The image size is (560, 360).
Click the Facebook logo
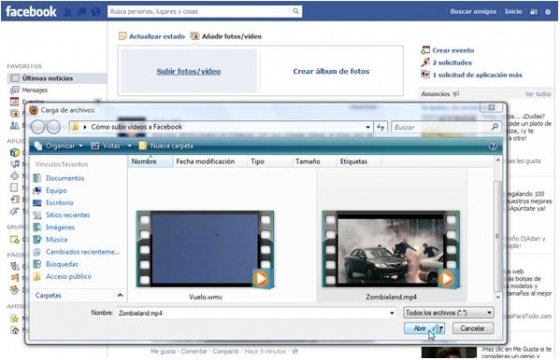coord(31,11)
